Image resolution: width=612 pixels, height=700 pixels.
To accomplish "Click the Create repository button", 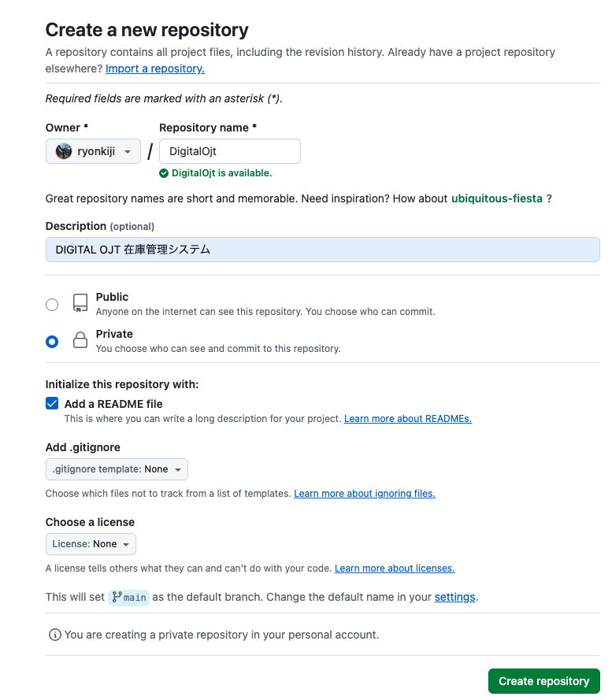I will [543, 681].
